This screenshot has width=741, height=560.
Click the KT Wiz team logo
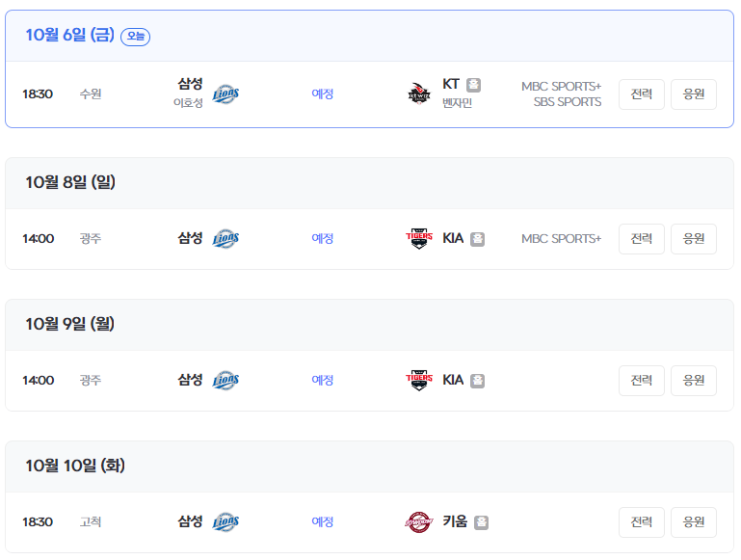coord(418,93)
